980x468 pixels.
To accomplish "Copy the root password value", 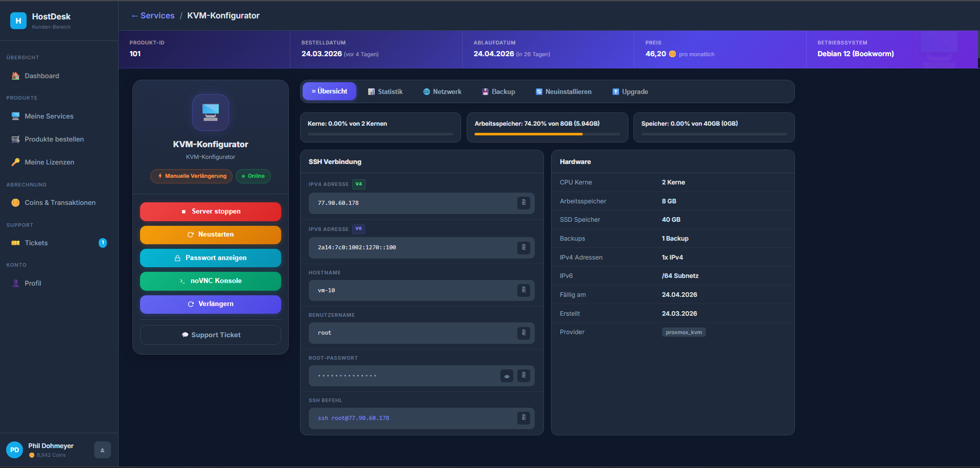I will click(523, 376).
